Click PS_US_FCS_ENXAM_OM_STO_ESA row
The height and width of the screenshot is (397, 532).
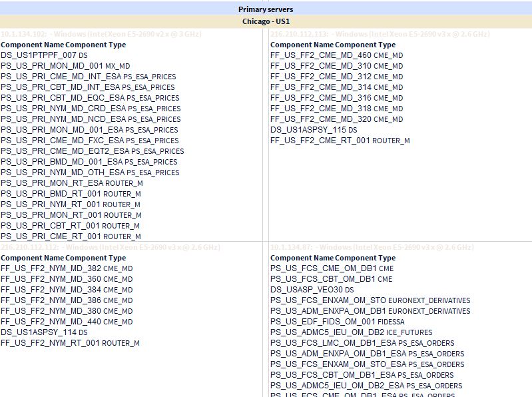(x=367, y=364)
